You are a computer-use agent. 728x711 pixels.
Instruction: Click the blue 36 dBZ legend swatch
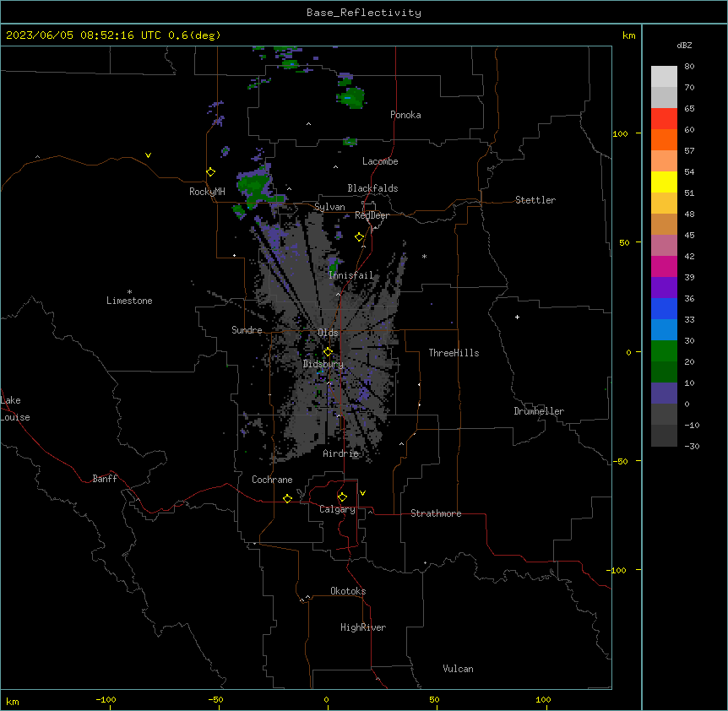(x=664, y=308)
